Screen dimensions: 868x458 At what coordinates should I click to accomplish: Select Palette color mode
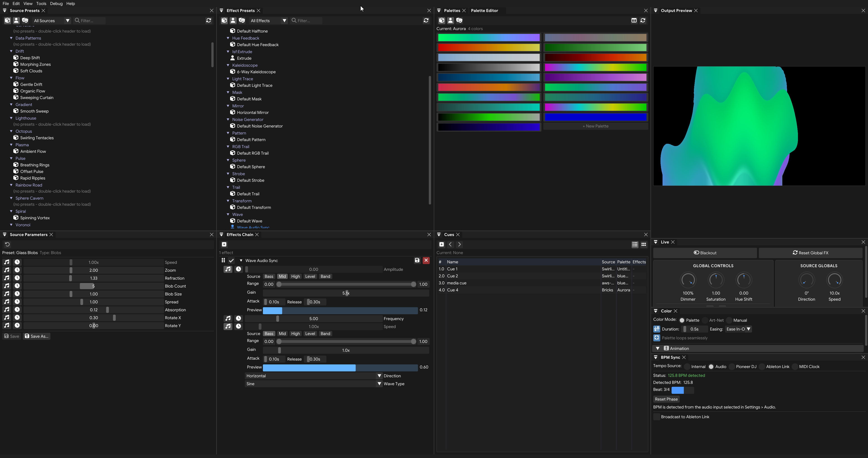(x=689, y=320)
